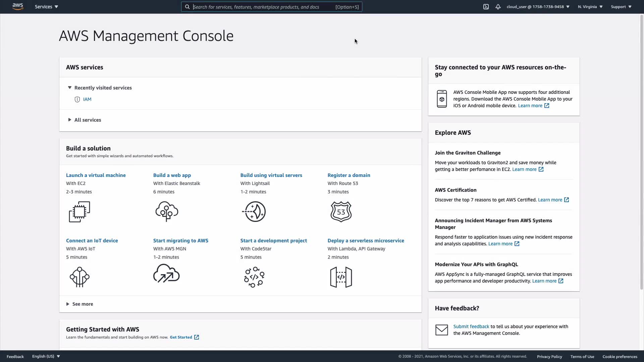Open the Support menu
This screenshot has width=644, height=362.
tap(621, 7)
